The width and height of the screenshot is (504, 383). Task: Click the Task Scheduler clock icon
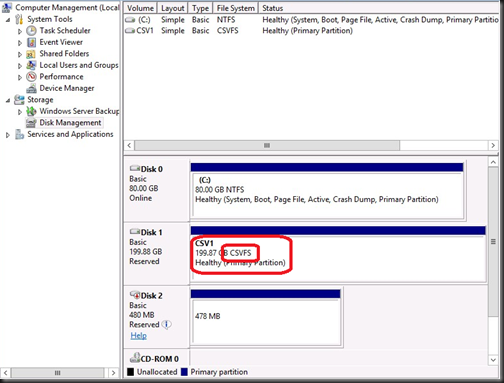pyautogui.click(x=31, y=31)
